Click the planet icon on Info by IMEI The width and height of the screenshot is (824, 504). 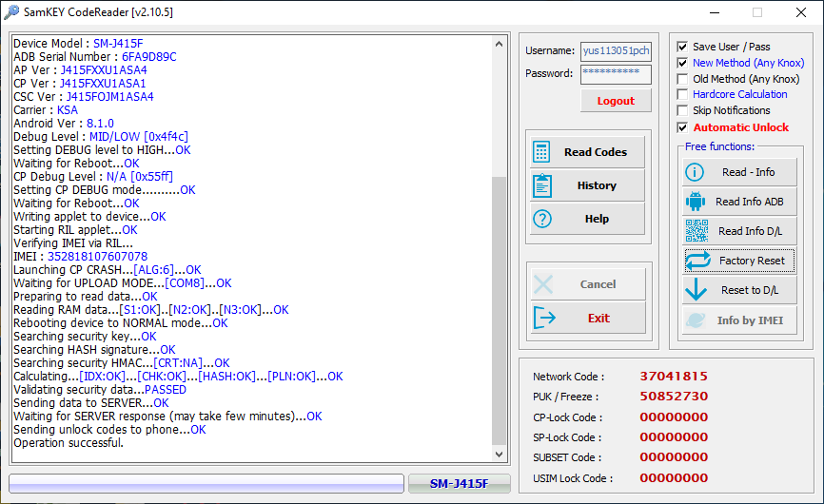(696, 320)
